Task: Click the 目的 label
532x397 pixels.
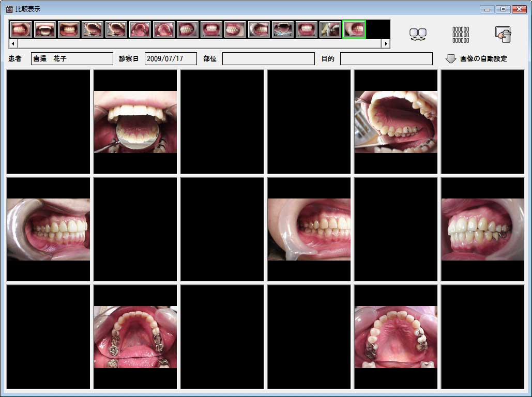Action: click(328, 59)
